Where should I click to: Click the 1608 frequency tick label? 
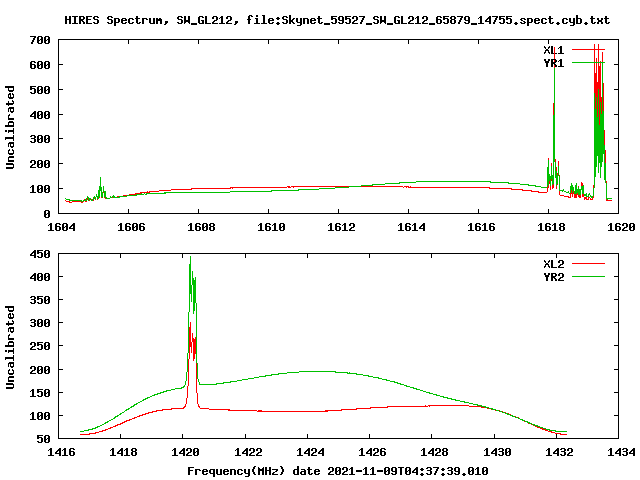click(x=201, y=227)
